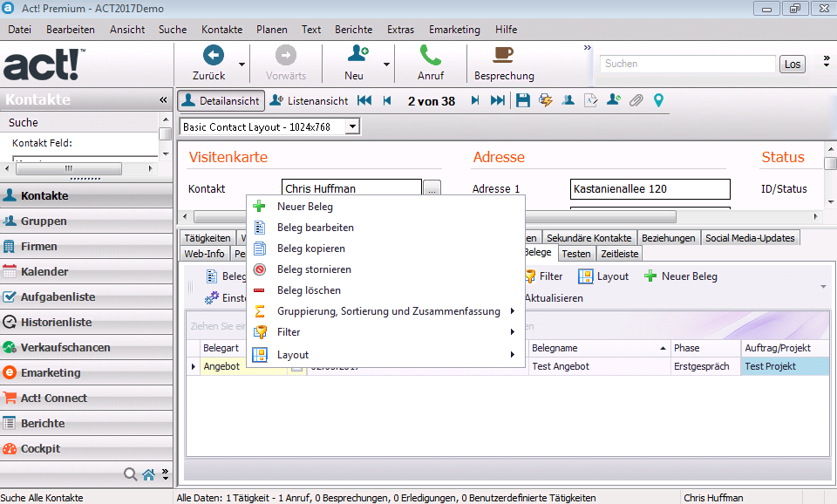The image size is (837, 504).
Task: Schedule a meeting with Besprechung icon
Action: [503, 54]
